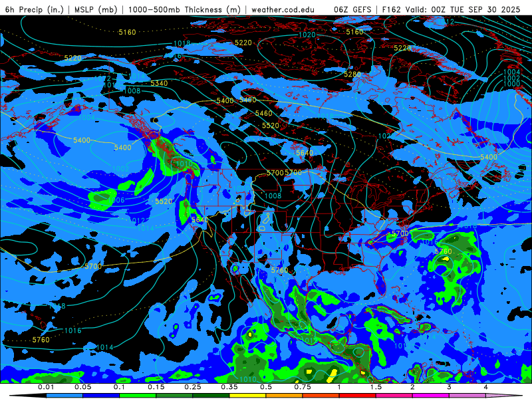Pick the light purple 3–4 legend segment
The height and width of the screenshot is (399, 532).
click(x=467, y=396)
